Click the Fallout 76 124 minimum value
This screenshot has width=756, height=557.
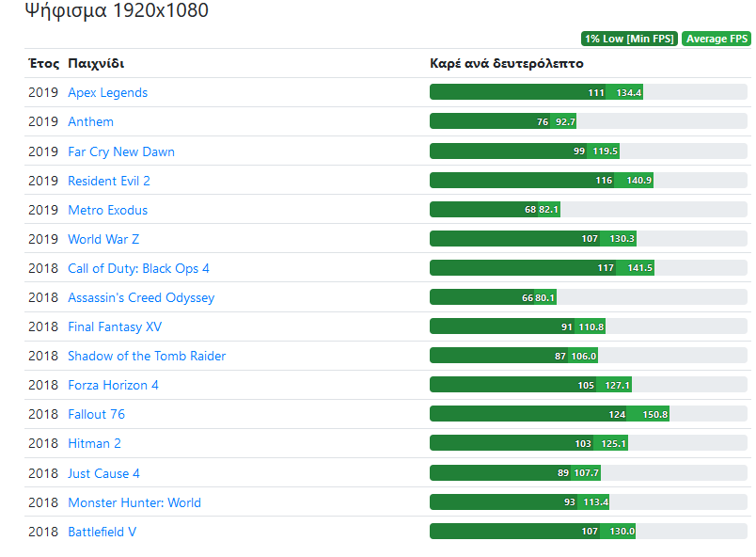tap(617, 414)
